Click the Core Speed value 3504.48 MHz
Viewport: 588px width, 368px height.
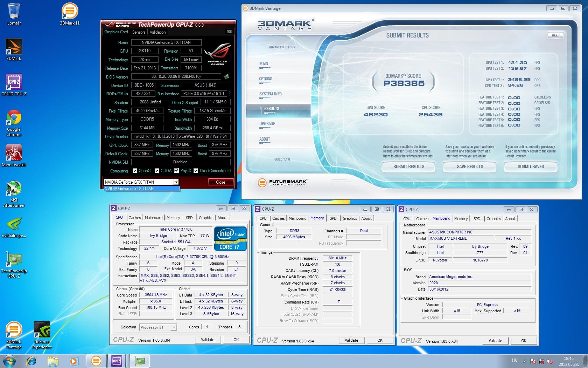pos(156,295)
